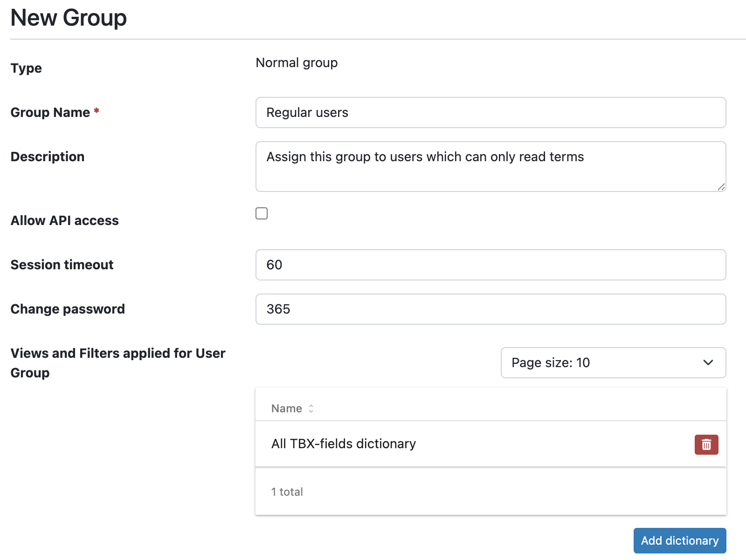
Task: Grab the Description resize handle
Action: tap(721, 187)
